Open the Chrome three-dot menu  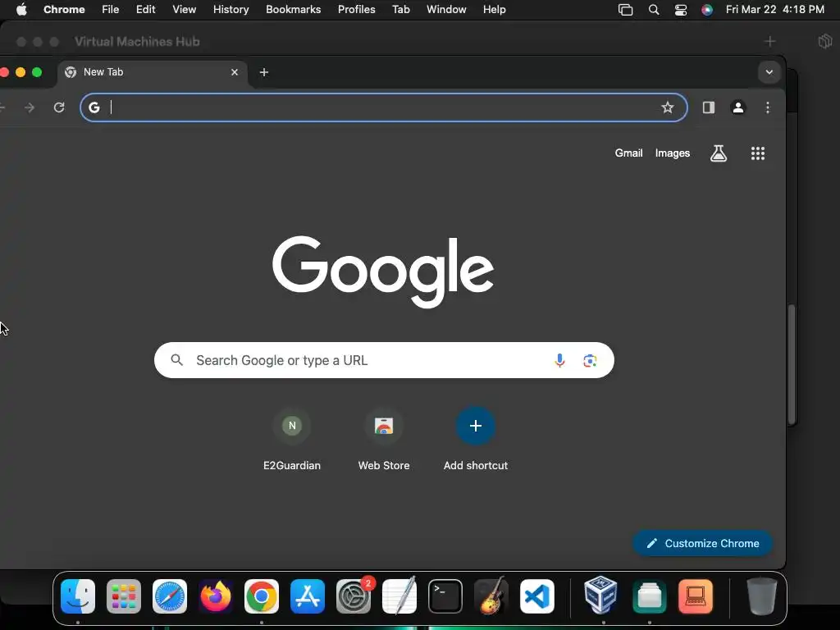coord(767,107)
